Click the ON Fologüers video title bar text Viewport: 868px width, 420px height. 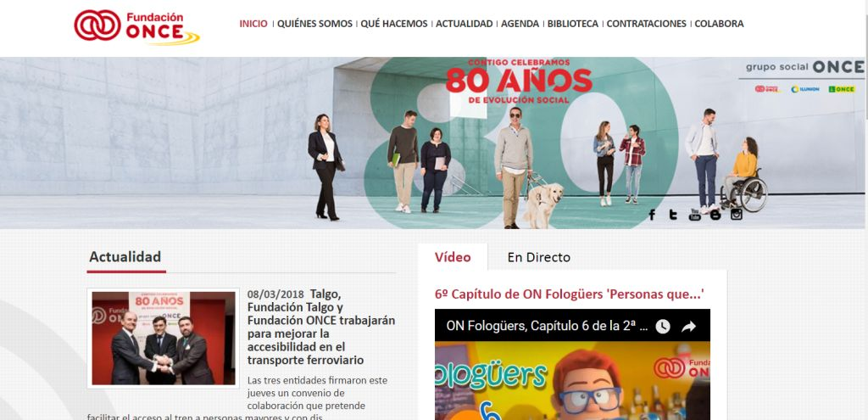coord(547,326)
